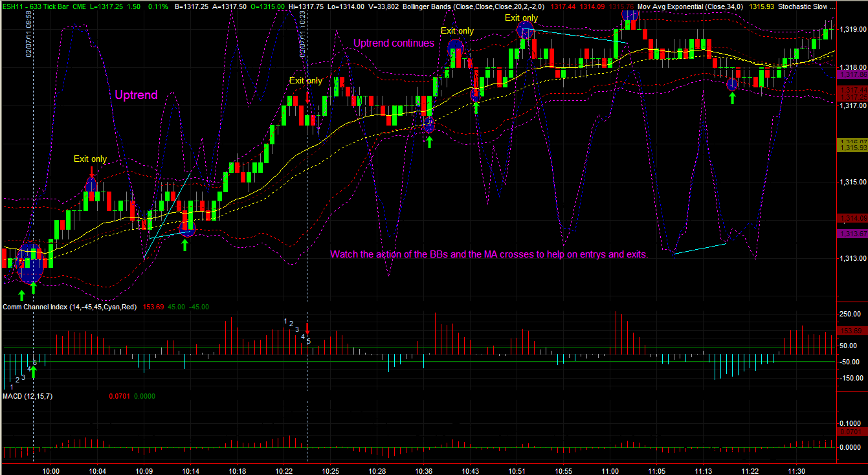Screen dimensions: 868x475
Task: Click the 0.0000 MACD axis label
Action: (x=851, y=447)
